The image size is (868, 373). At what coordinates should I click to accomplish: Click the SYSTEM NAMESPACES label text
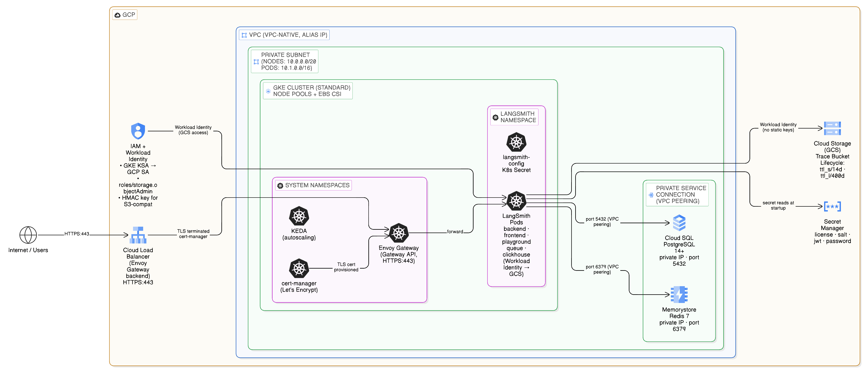pyautogui.click(x=317, y=185)
